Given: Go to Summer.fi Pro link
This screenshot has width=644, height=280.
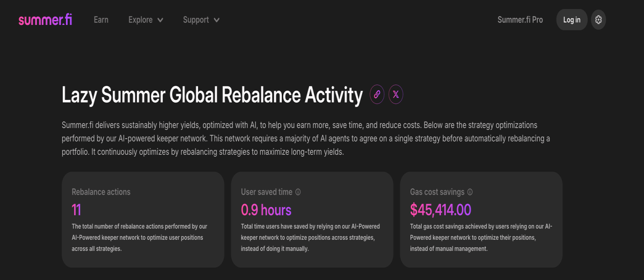Looking at the screenshot, I should pos(520,20).
